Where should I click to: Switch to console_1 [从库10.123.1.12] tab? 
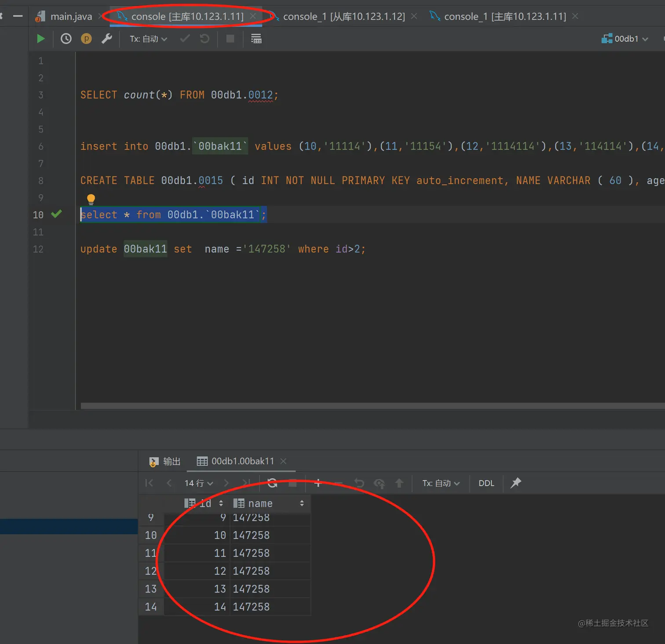click(x=344, y=16)
